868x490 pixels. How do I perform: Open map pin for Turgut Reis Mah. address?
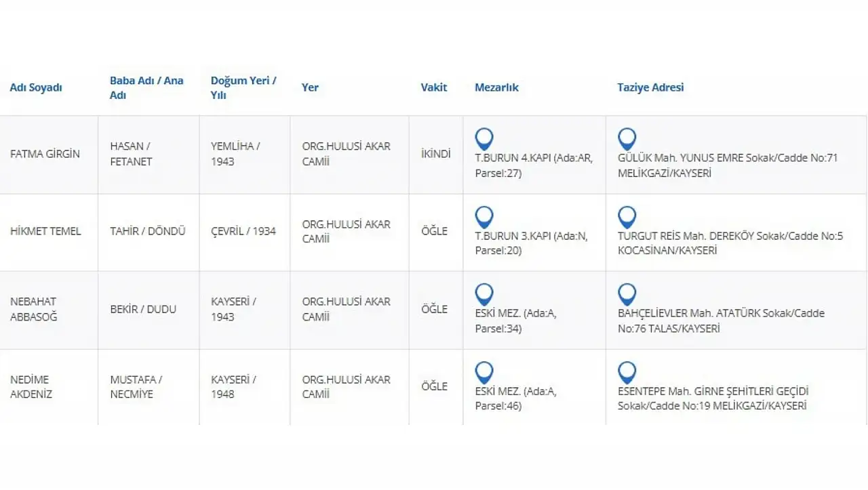point(627,217)
